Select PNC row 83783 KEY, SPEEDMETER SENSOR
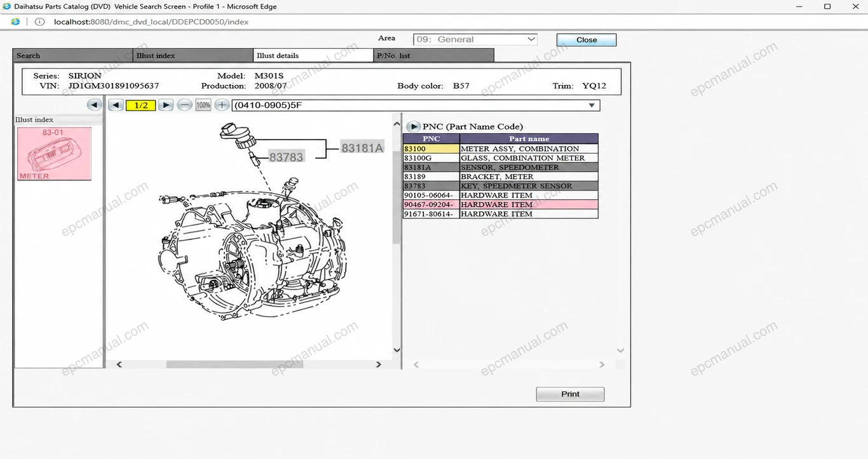 501,186
